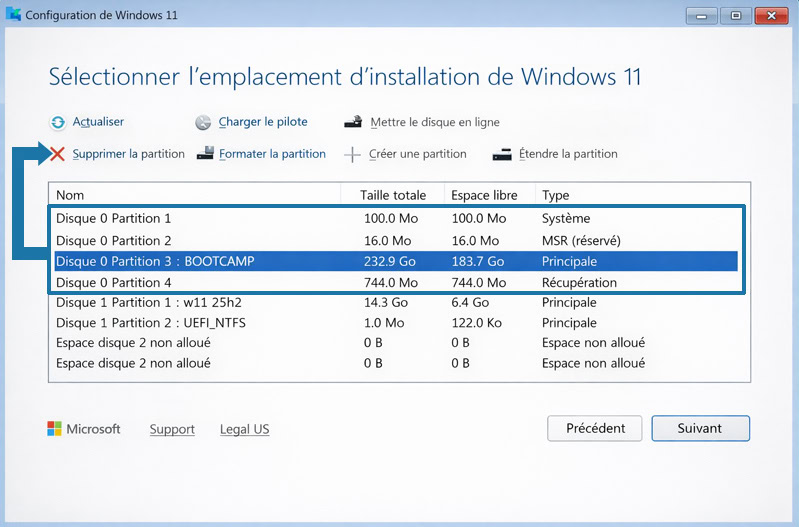The image size is (799, 527).
Task: Open the Legal US link
Action: [245, 429]
